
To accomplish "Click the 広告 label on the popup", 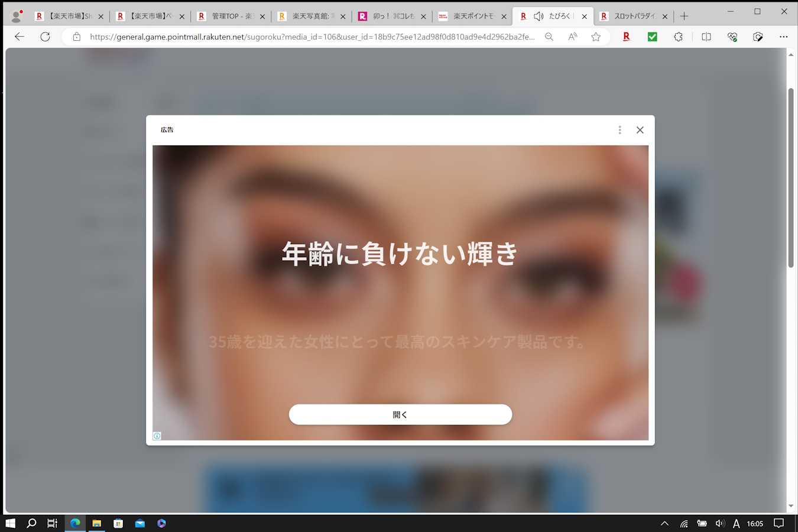I will click(167, 129).
